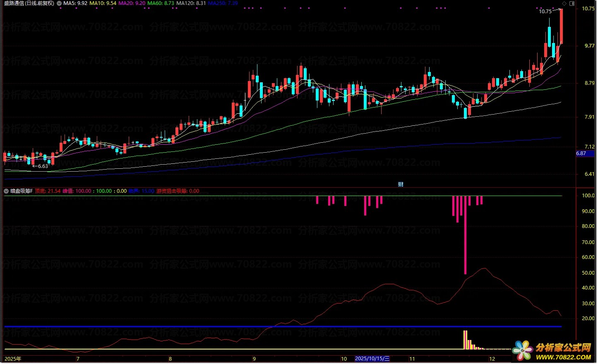Image resolution: width=598 pixels, height=364 pixels.
Task: Click the 财 financial marker on chart
Action: [401, 184]
